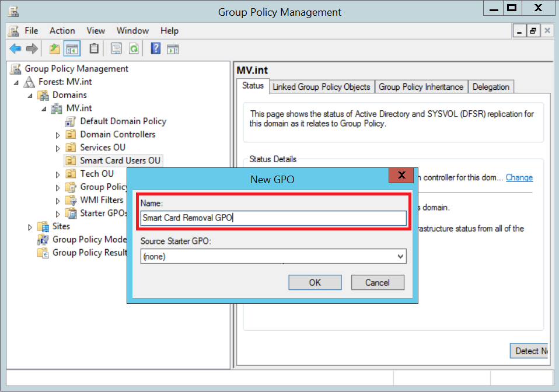Expand the Tech OU node
Viewport: 559px width, 392px height.
(x=58, y=173)
